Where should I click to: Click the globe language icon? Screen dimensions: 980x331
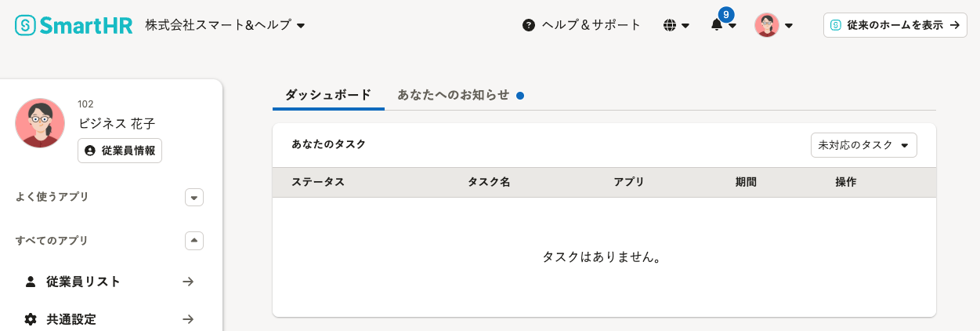point(670,25)
